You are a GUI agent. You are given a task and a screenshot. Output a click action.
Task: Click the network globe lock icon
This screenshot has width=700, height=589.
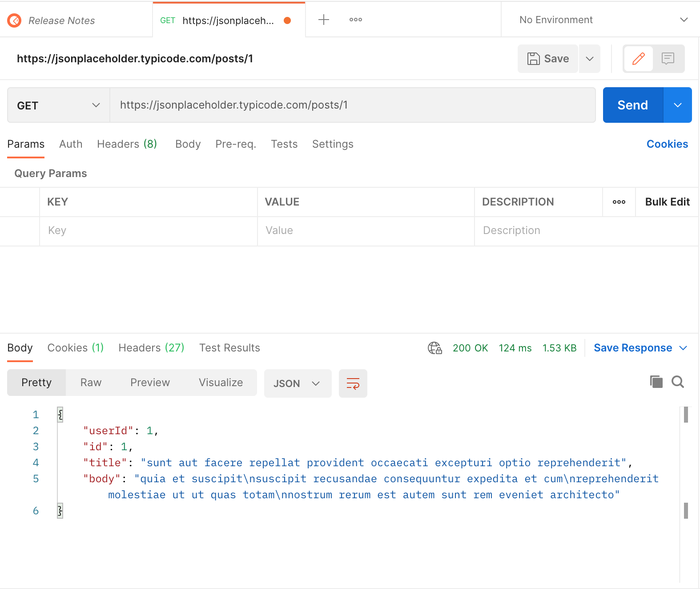(434, 348)
